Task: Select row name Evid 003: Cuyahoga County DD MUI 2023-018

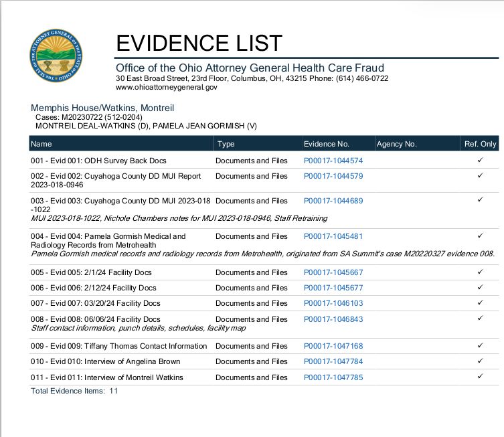Action: coord(120,205)
